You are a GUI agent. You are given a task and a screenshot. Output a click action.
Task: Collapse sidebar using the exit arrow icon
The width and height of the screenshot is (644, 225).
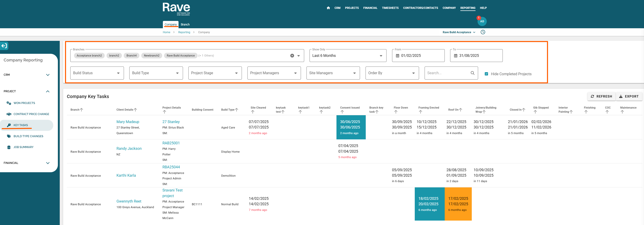(4, 46)
